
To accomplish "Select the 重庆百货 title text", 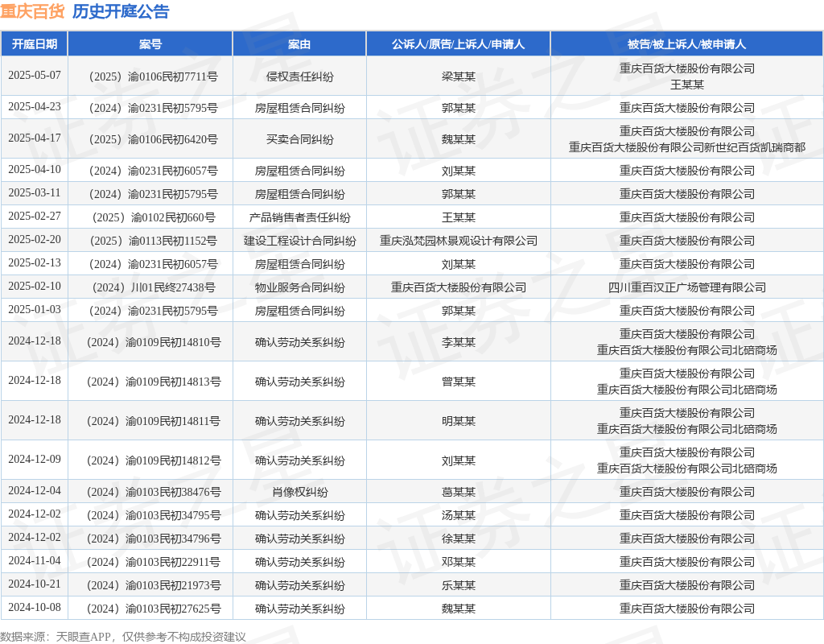I will pyautogui.click(x=32, y=11).
